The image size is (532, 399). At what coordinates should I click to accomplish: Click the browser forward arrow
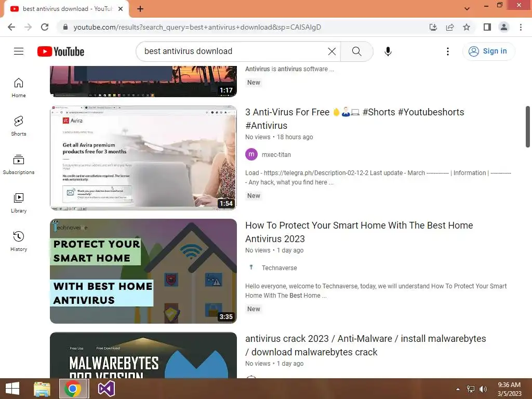(28, 27)
